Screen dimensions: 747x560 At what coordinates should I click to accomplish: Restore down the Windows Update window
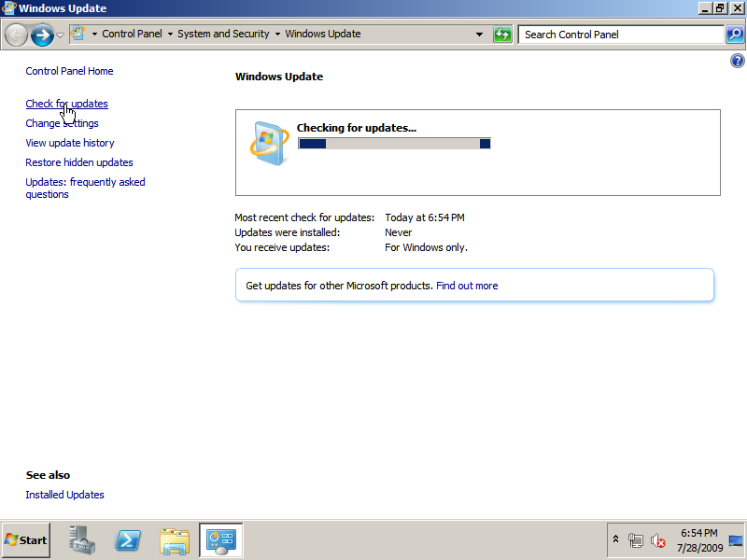pos(719,8)
